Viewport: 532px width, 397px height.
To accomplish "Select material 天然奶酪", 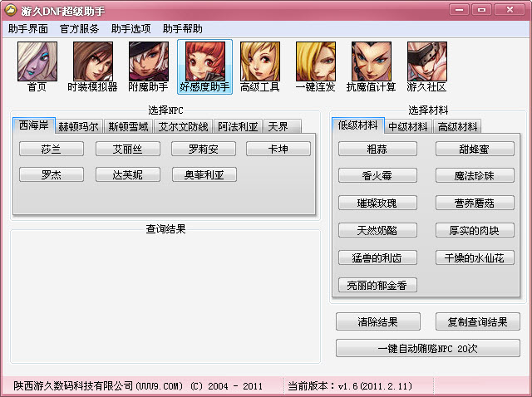I will (x=377, y=230).
